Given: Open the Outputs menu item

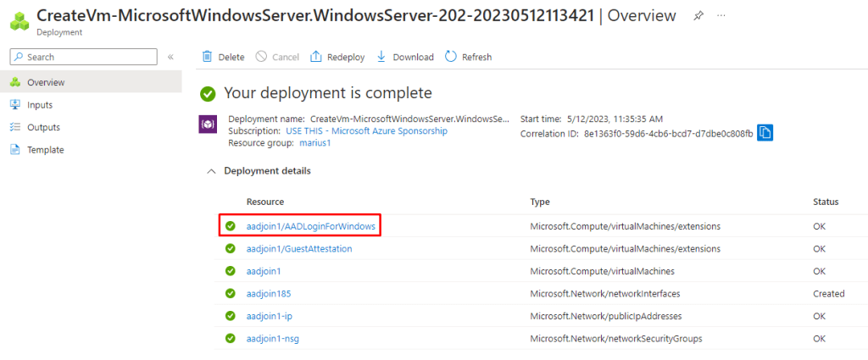Looking at the screenshot, I should coord(43,127).
